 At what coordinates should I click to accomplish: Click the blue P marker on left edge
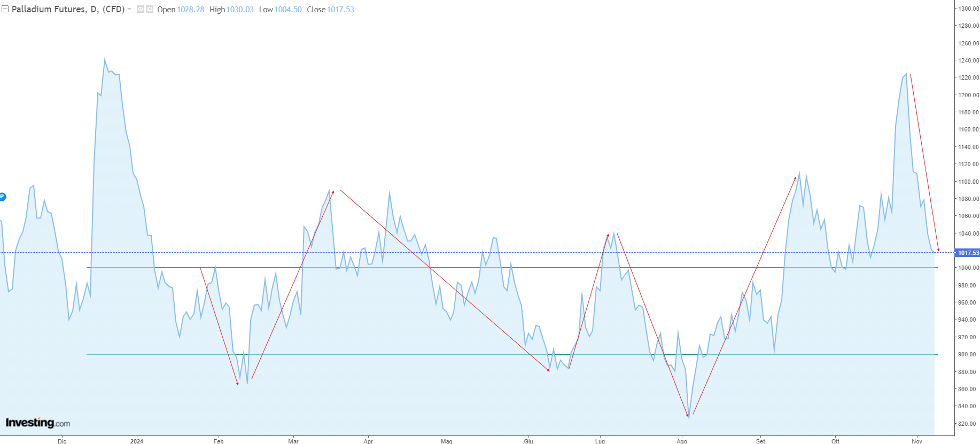2,197
